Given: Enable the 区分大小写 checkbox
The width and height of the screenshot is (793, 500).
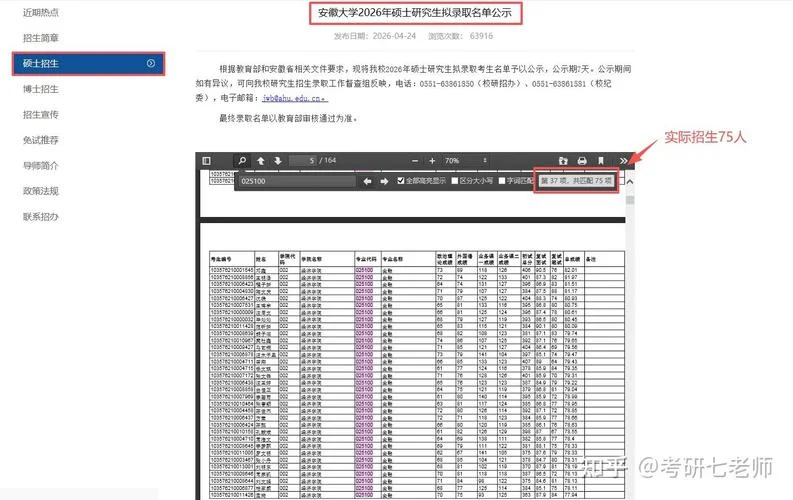Looking at the screenshot, I should point(455,180).
